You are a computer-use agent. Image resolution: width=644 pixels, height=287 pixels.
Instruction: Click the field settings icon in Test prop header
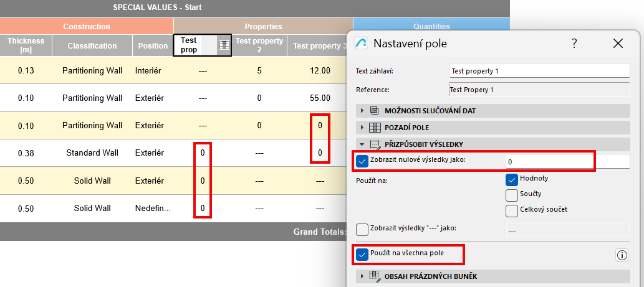pos(224,45)
